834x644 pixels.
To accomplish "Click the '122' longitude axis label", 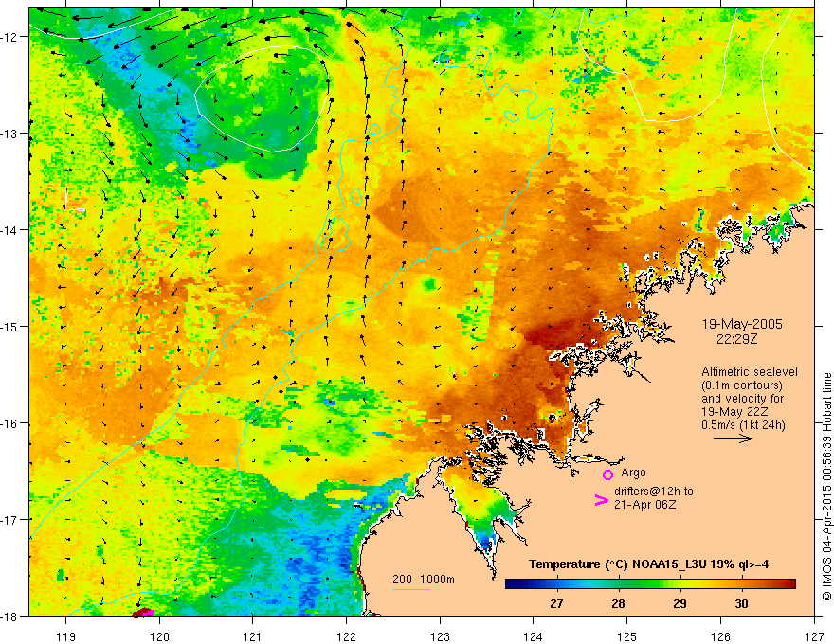I will tap(346, 636).
